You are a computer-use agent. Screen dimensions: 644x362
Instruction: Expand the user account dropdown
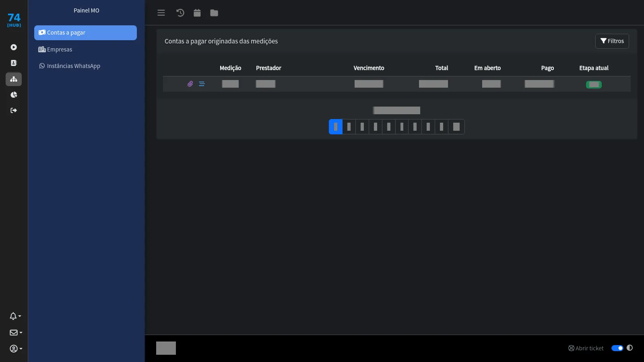16,349
